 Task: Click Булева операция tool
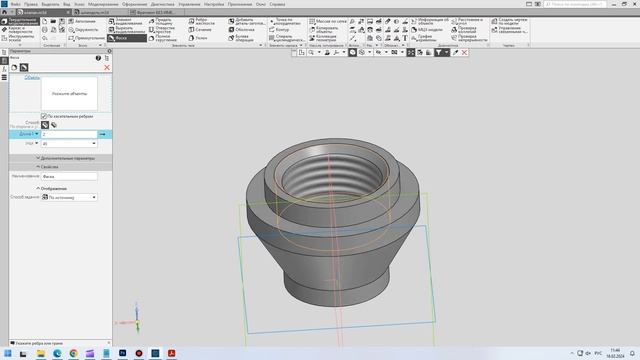(241, 38)
